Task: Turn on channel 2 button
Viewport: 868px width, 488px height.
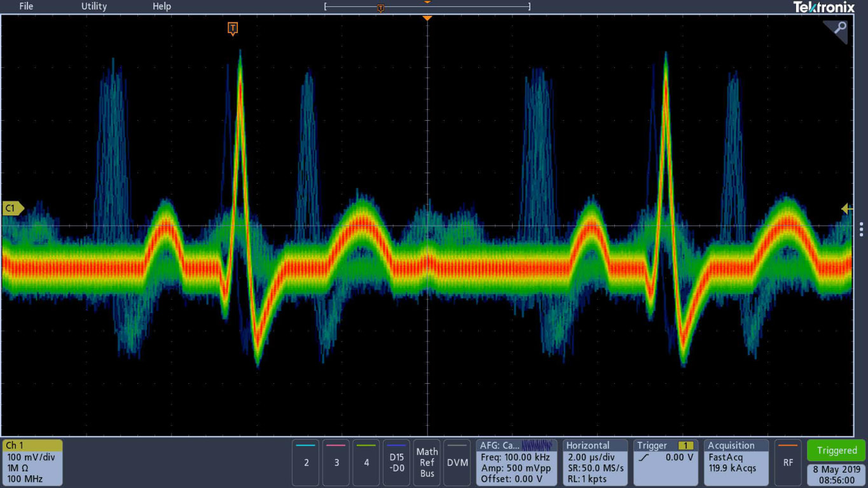Action: pyautogui.click(x=307, y=463)
